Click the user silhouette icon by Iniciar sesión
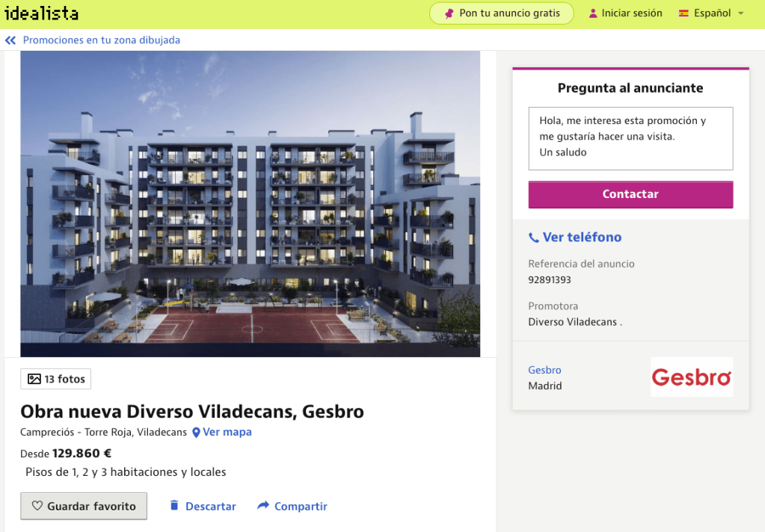 tap(593, 13)
